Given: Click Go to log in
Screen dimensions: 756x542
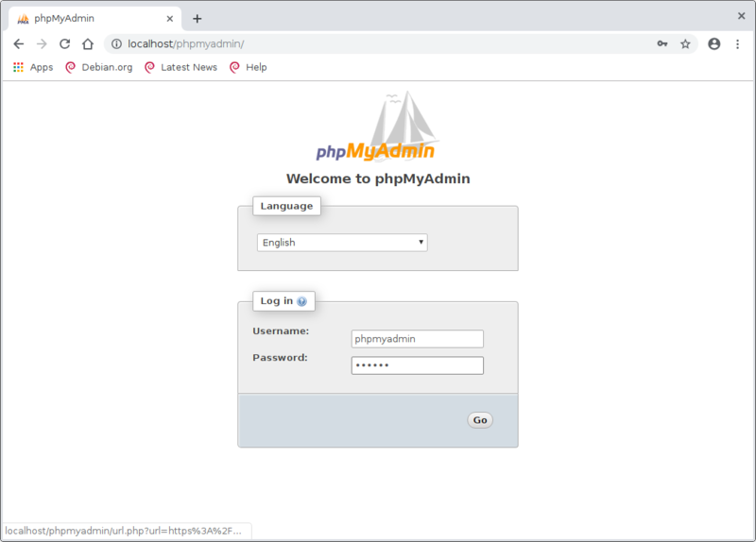Looking at the screenshot, I should 480,420.
